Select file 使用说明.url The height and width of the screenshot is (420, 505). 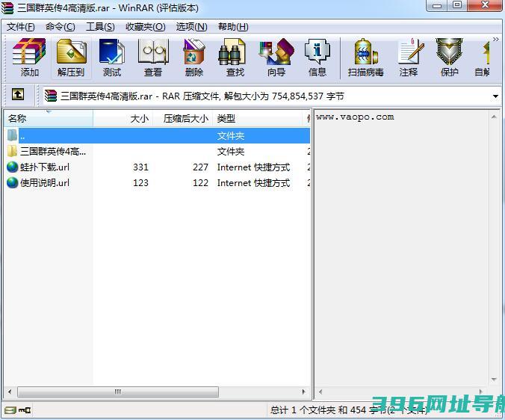pyautogui.click(x=158, y=183)
